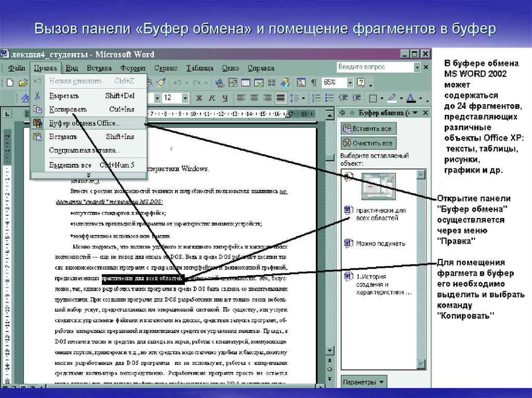
Task: Click the Line Spacing icon
Action: (294, 98)
